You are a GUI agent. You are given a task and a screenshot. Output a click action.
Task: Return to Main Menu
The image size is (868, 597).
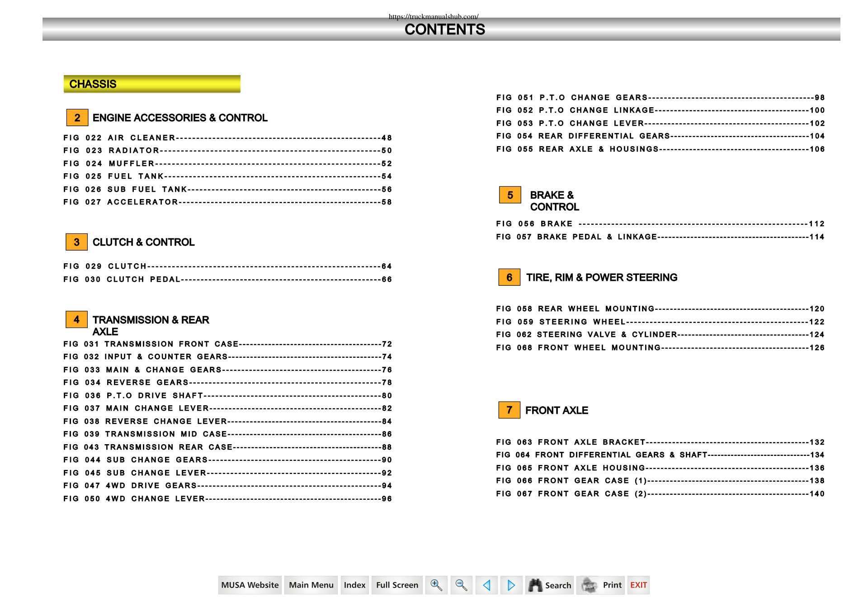[x=311, y=585]
